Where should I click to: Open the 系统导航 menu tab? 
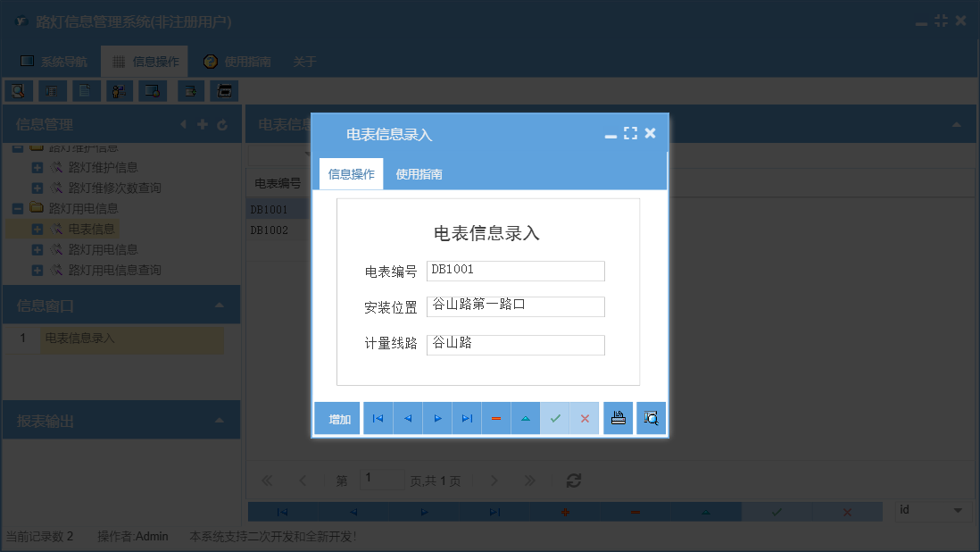click(x=53, y=61)
